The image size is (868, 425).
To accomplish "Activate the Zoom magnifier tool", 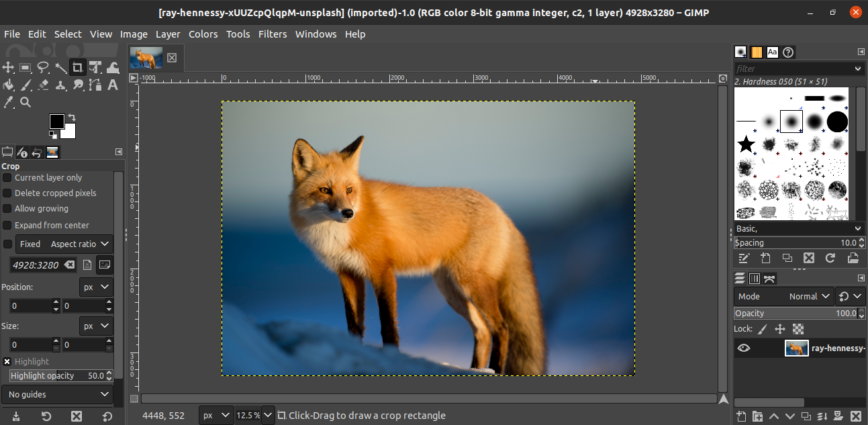I will (26, 102).
